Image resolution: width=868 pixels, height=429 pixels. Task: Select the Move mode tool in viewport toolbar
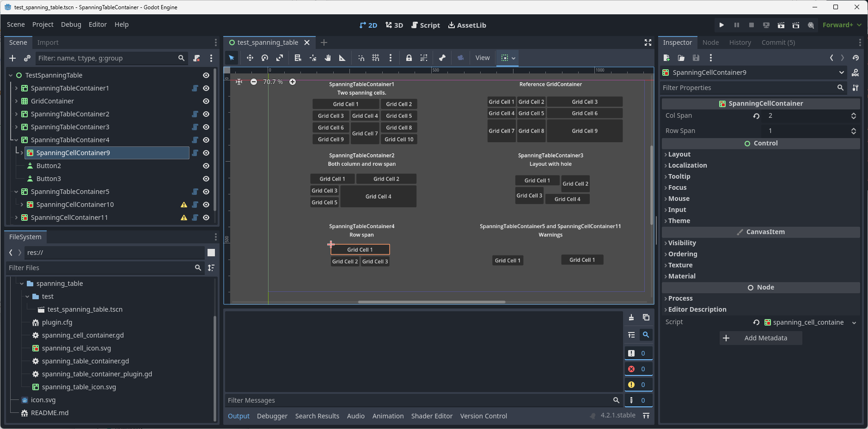click(250, 58)
